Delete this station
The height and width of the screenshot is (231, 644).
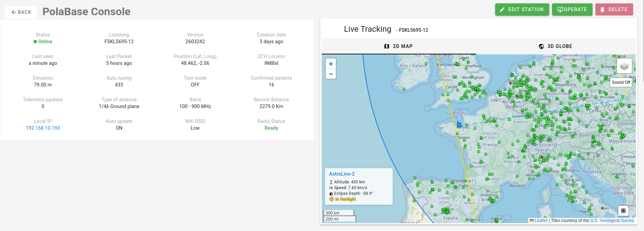[x=614, y=9]
